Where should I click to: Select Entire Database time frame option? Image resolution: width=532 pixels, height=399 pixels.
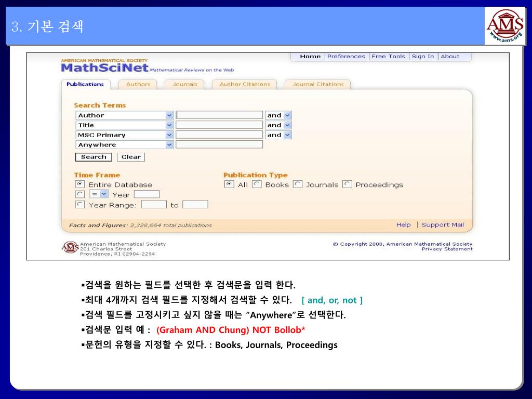[79, 184]
